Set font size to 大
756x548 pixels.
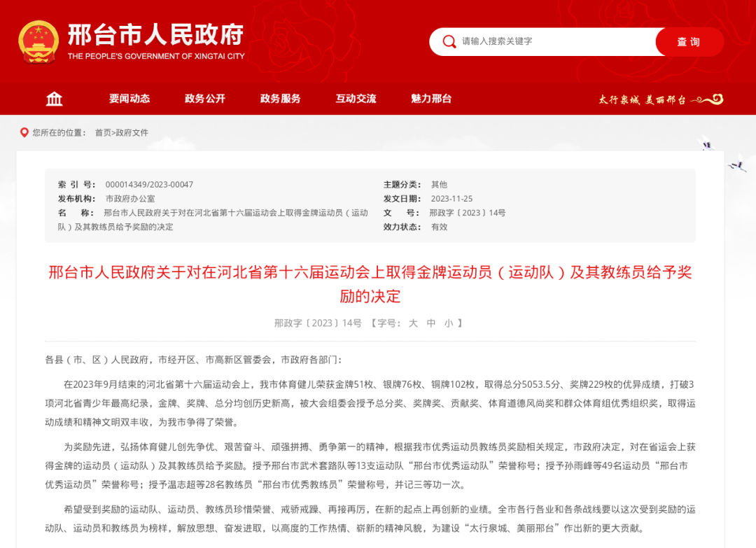tap(413, 323)
